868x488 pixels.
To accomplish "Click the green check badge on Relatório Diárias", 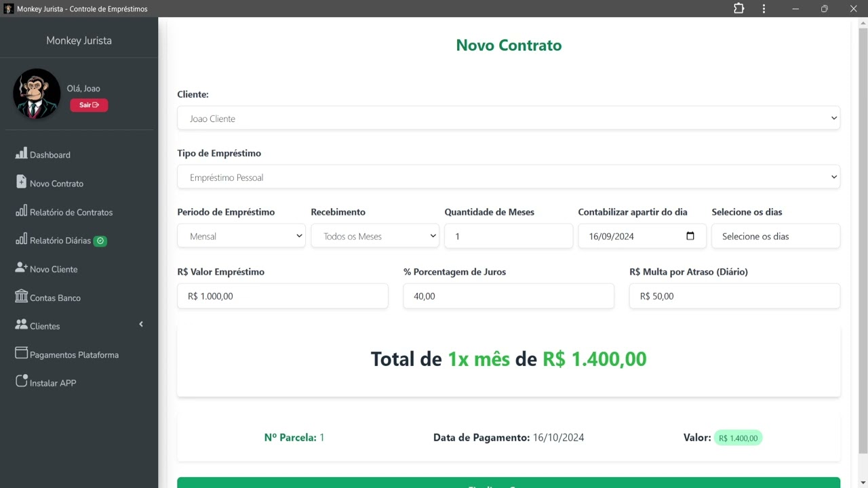I will coord(100,241).
